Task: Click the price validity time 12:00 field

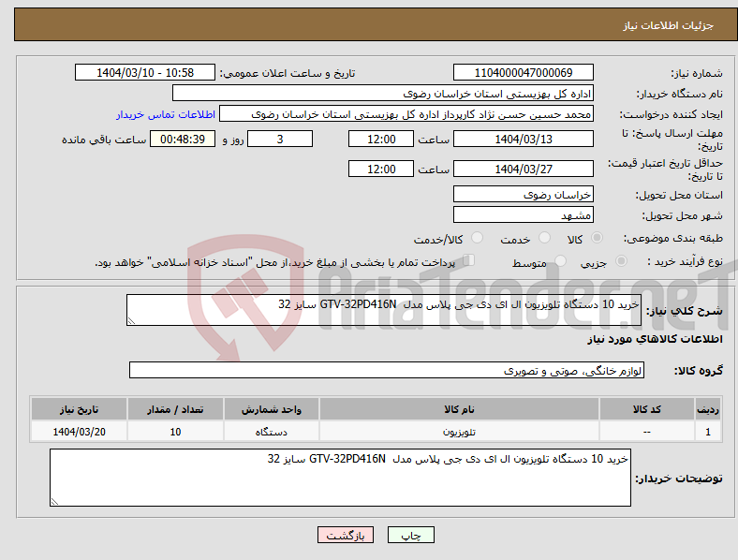Action: click(x=381, y=169)
